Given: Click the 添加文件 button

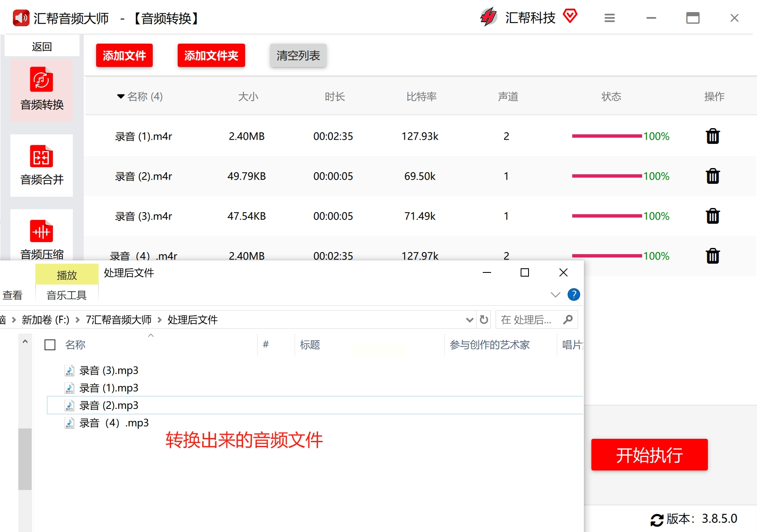Looking at the screenshot, I should (x=124, y=55).
